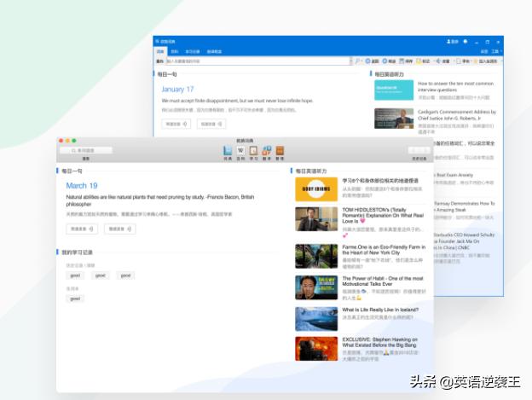Open the 管理 manage icon in Mac toolbar
Image resolution: width=532 pixels, height=400 pixels.
coord(279,152)
